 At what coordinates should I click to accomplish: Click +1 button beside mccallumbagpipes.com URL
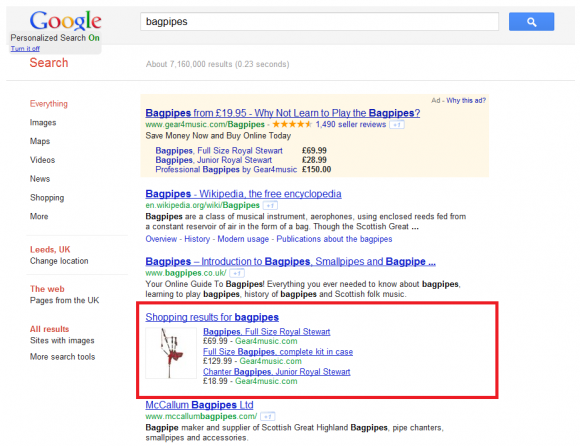pyautogui.click(x=268, y=417)
